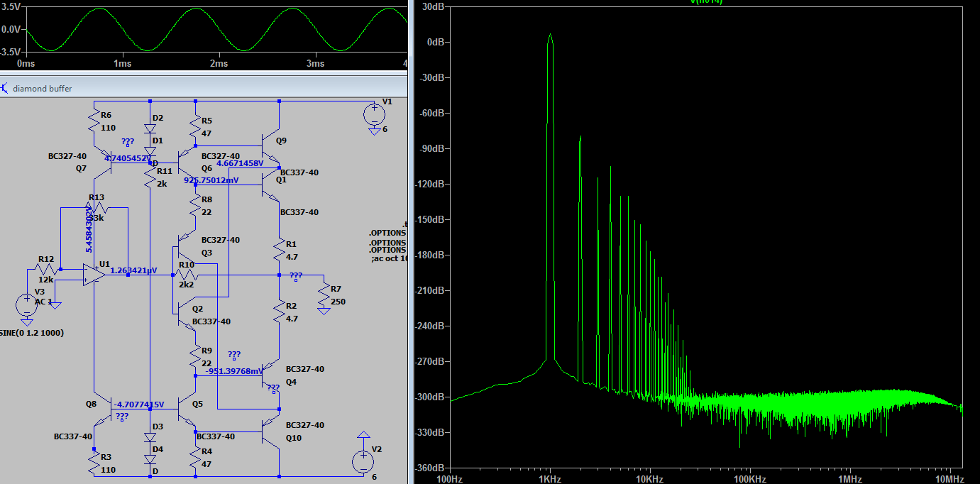Screen dimensions: 980x484
Task: Click the 10KHz frequency axis label
Action: pyautogui.click(x=649, y=479)
